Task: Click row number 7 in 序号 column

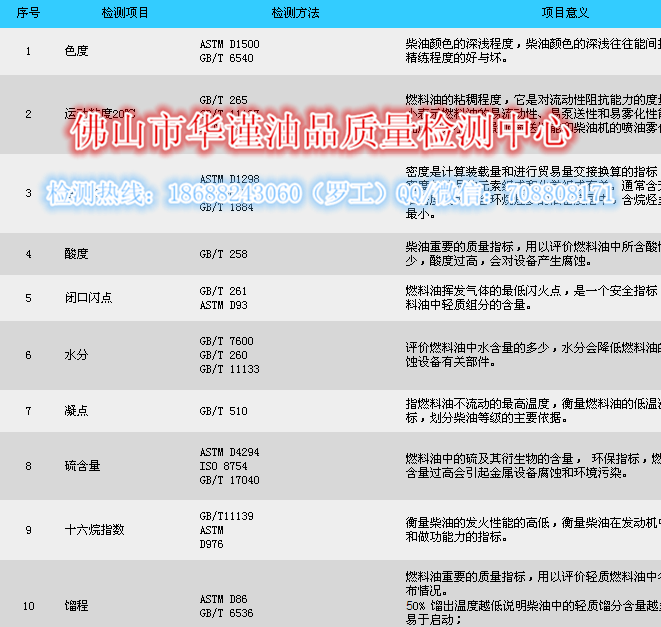Action: (28, 411)
